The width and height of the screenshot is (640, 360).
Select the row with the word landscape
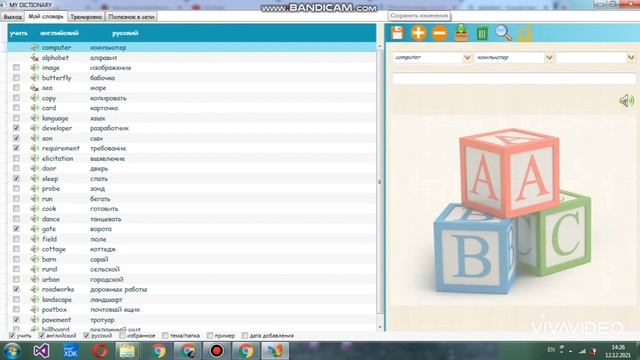(x=192, y=300)
